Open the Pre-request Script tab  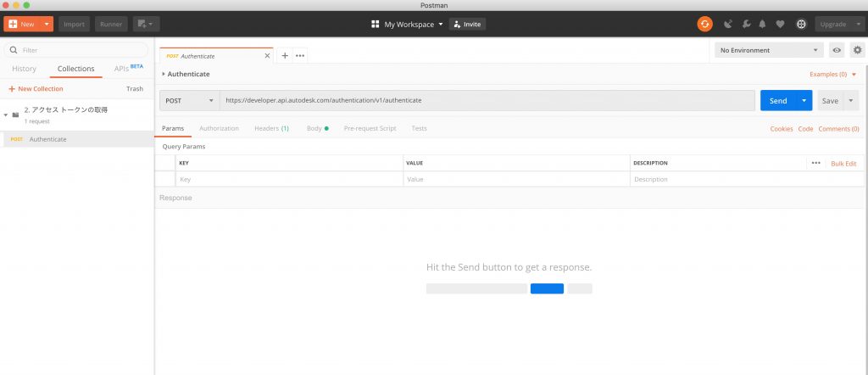pos(370,128)
